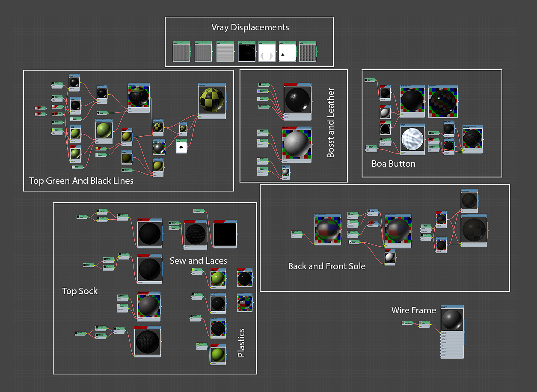Screen dimensions: 537x392
Task: Select the white displacement node with black triangle
Action: [x=288, y=52]
